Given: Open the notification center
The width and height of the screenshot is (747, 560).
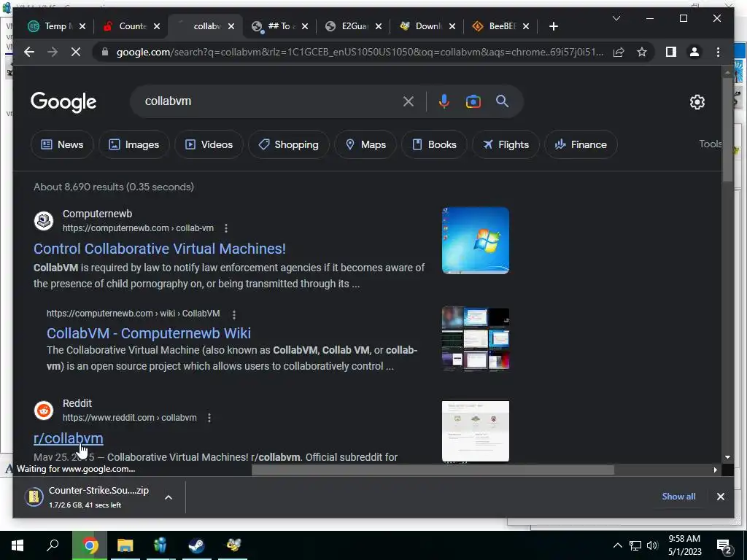Looking at the screenshot, I should 725,545.
